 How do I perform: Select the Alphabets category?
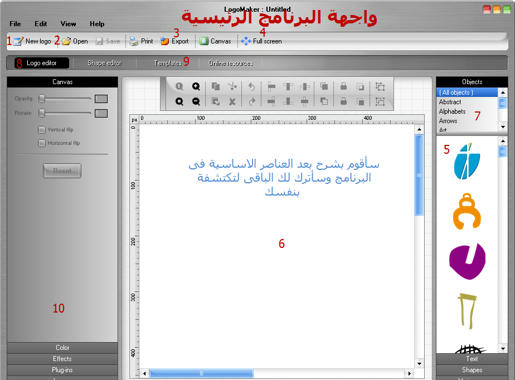pyautogui.click(x=467, y=111)
